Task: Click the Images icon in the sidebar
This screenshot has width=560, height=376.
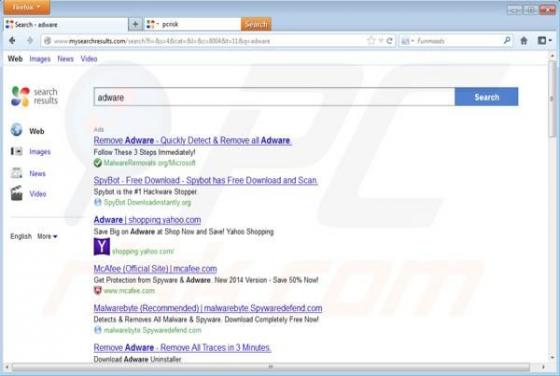Action: point(16,151)
